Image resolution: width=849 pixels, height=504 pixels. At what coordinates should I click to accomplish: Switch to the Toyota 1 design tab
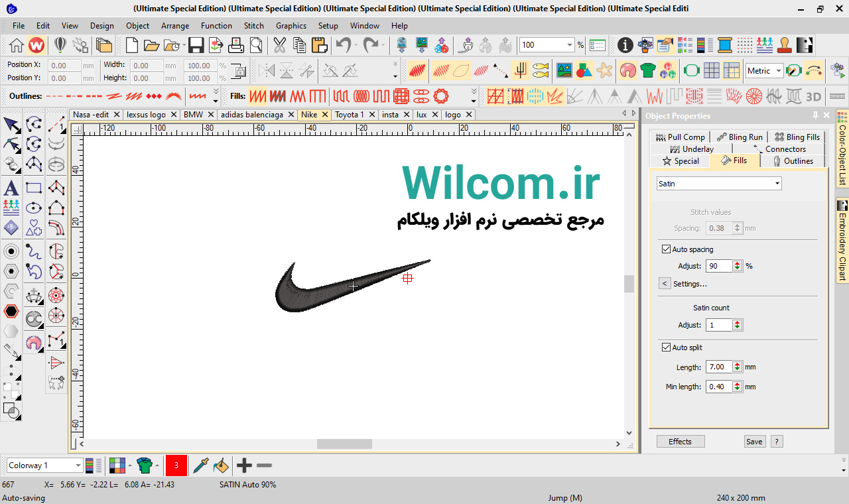350,115
